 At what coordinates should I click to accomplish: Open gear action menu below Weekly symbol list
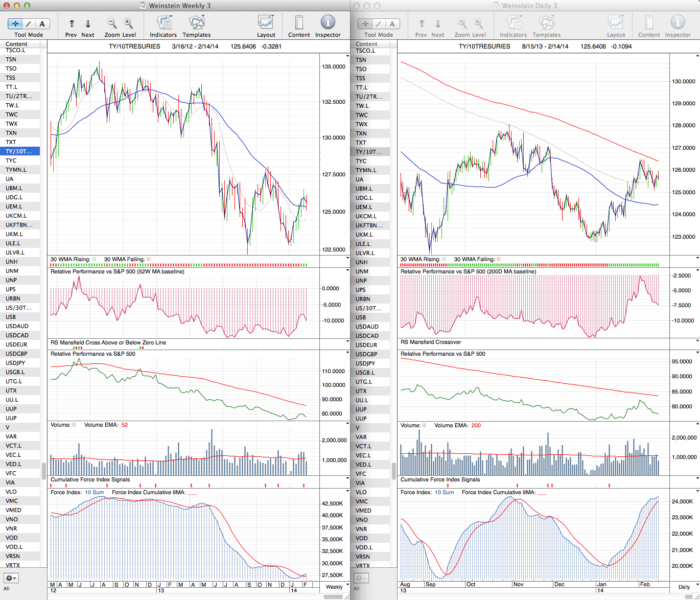coord(11,578)
